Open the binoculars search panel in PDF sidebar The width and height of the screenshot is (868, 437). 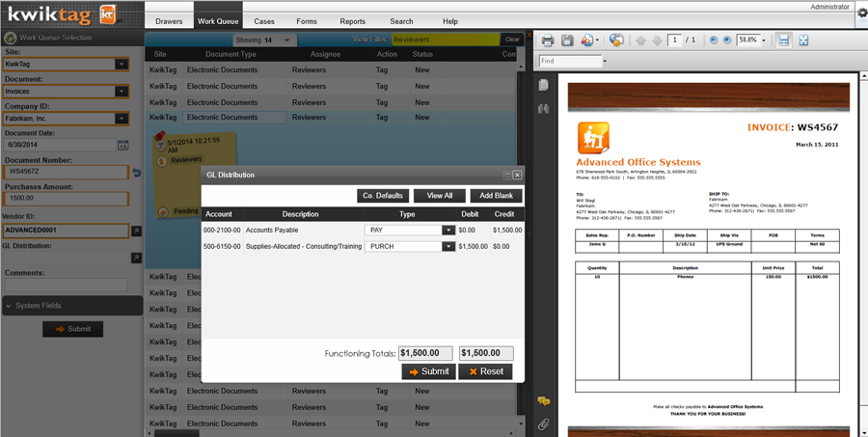click(x=544, y=109)
